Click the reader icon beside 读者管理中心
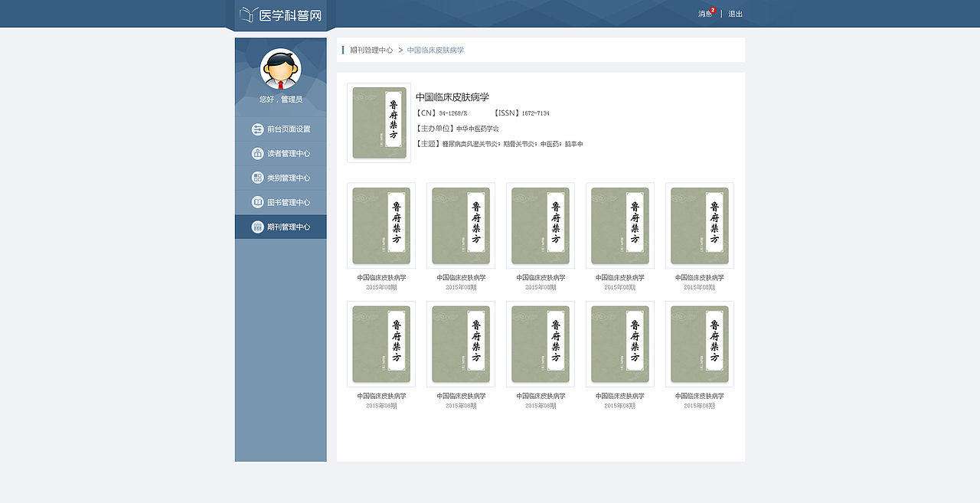Image resolution: width=980 pixels, height=503 pixels. (x=257, y=153)
